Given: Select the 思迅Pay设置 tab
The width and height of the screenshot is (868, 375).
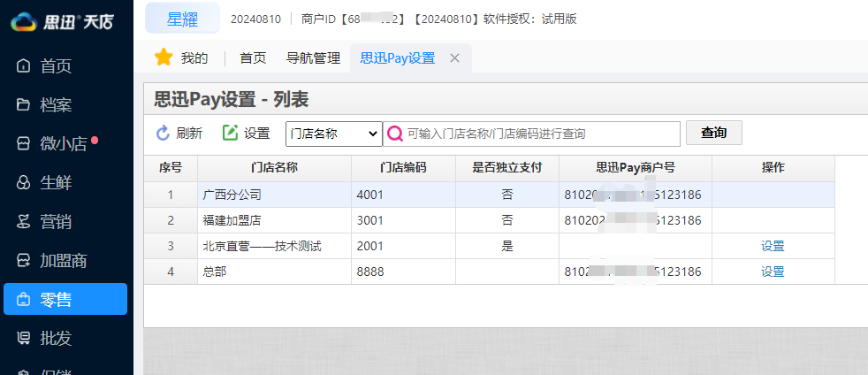Looking at the screenshot, I should tap(398, 57).
